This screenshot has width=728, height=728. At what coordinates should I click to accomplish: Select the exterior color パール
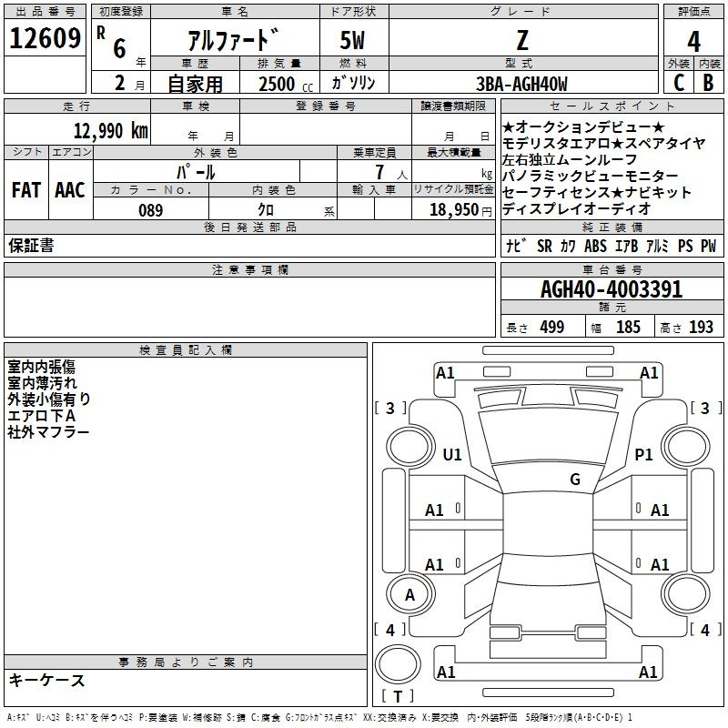[196, 172]
